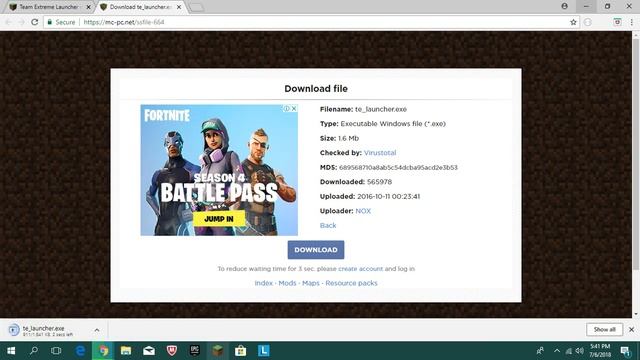Close the Download te_launcher tab
The width and height of the screenshot is (640, 360).
pyautogui.click(x=179, y=7)
